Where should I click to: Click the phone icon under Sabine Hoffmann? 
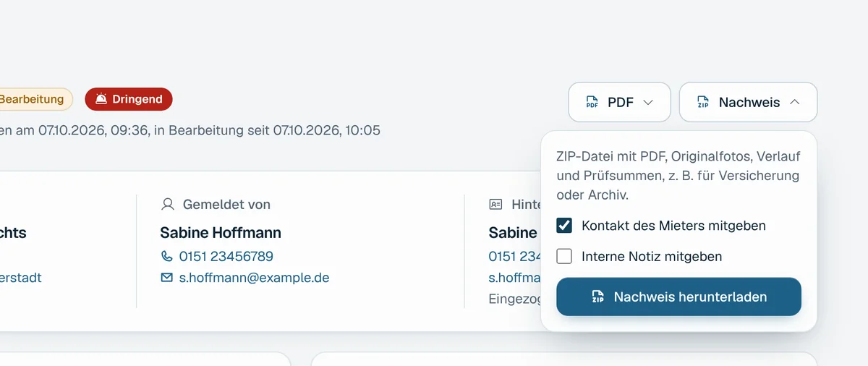tap(167, 256)
